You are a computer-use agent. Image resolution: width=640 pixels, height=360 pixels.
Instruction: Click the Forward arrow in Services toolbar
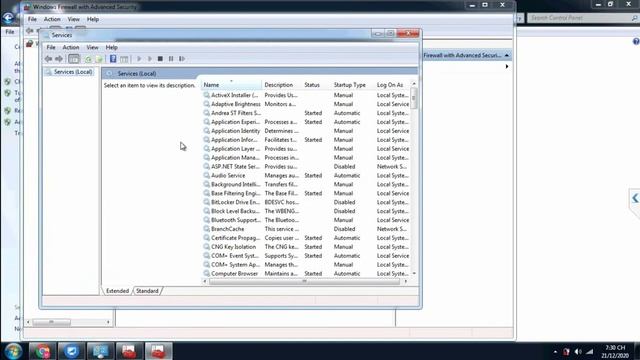click(59, 59)
